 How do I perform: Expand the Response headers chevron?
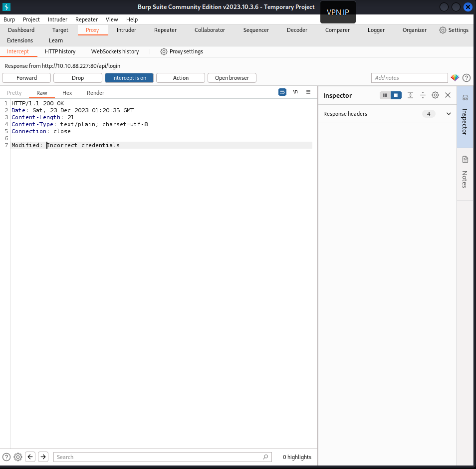click(x=449, y=114)
